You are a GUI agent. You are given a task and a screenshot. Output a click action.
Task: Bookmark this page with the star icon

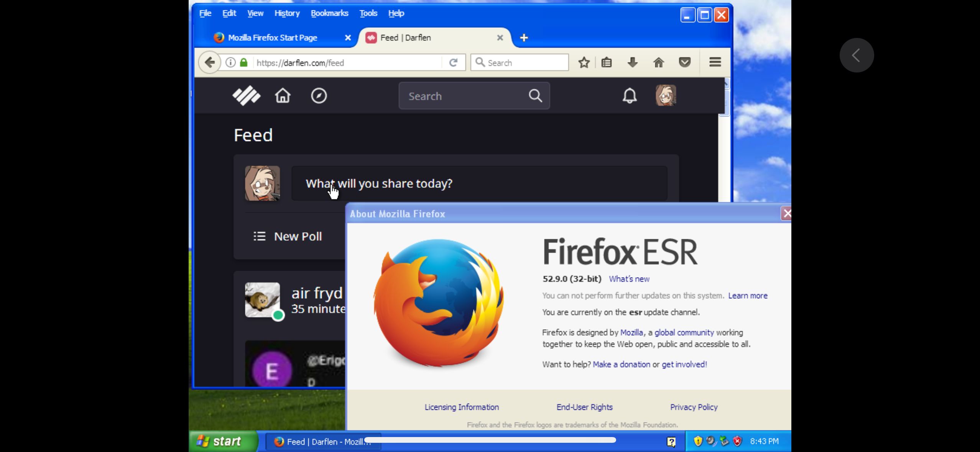584,62
